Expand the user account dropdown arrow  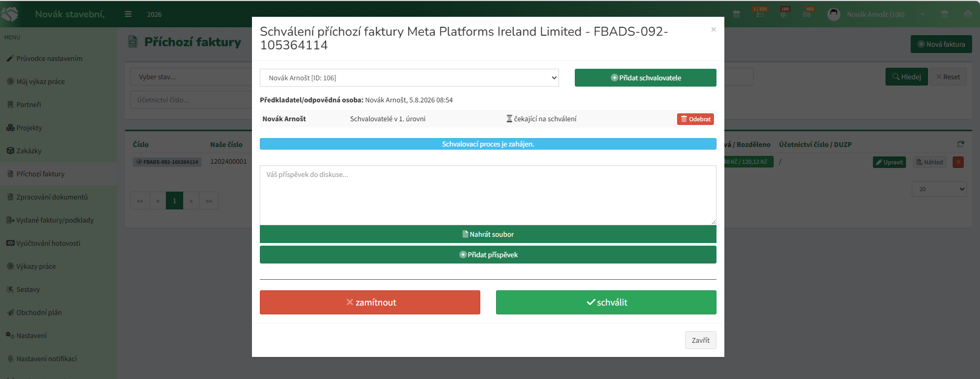(922, 14)
